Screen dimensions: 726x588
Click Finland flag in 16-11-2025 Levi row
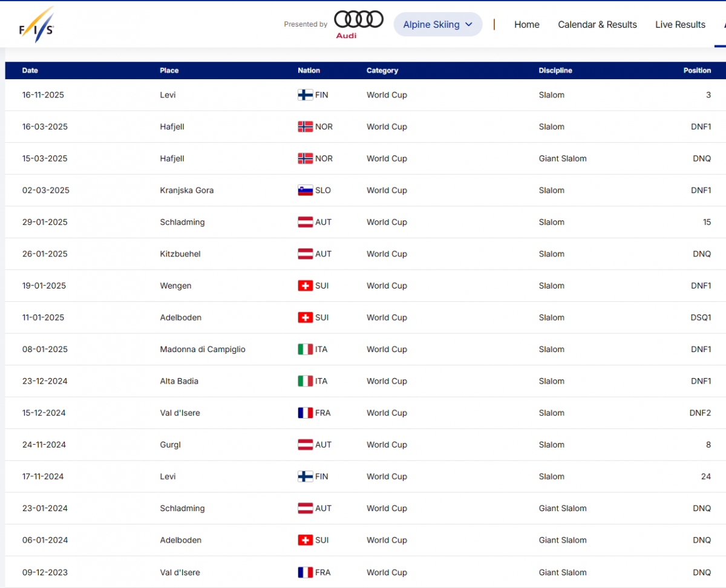[x=306, y=95]
